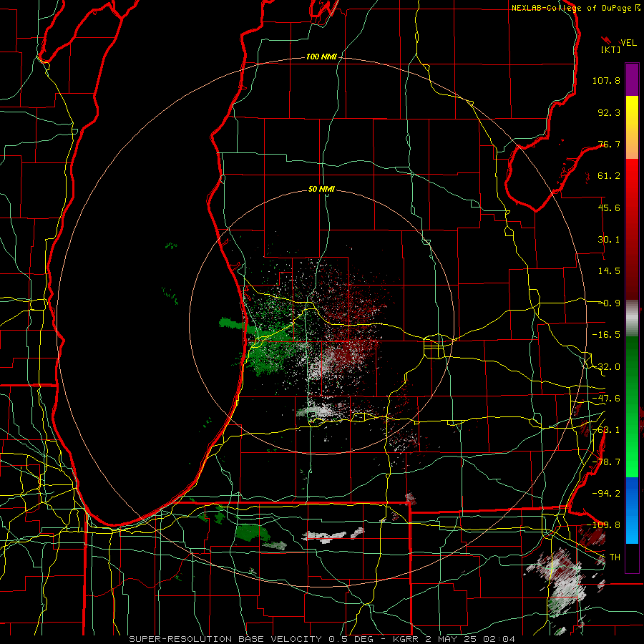
Task: Click the 107.8 legend value
Action: point(606,80)
